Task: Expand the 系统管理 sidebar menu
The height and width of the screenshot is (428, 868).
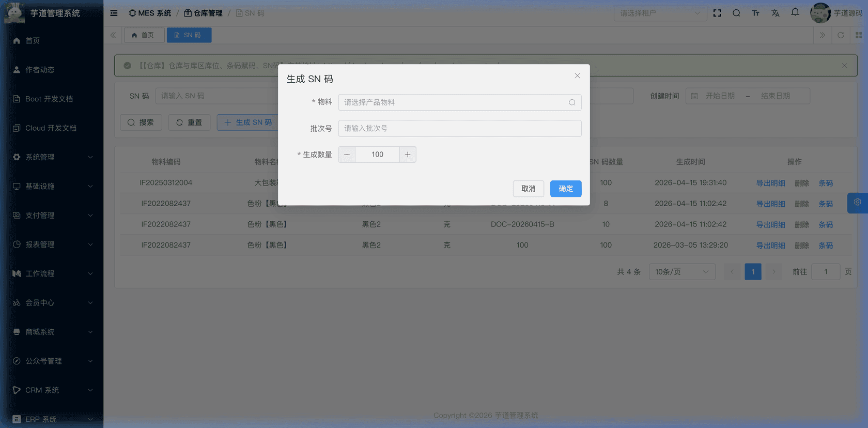Action: 52,157
